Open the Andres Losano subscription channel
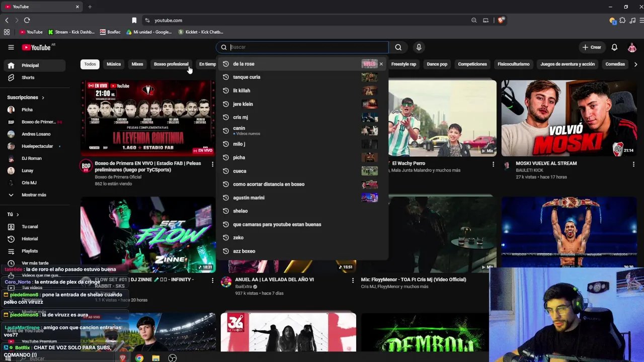 pyautogui.click(x=35, y=134)
